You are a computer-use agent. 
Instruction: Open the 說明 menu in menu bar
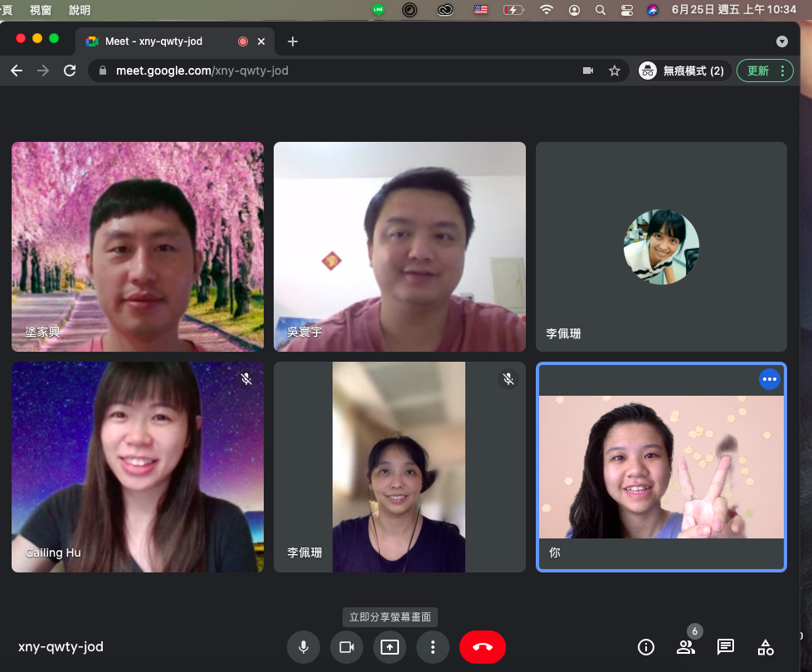[80, 10]
